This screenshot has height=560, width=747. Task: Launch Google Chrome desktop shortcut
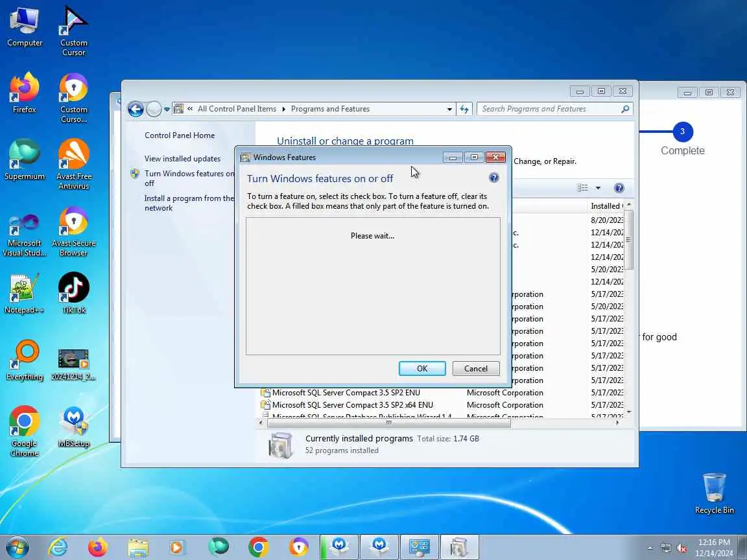click(x=24, y=431)
